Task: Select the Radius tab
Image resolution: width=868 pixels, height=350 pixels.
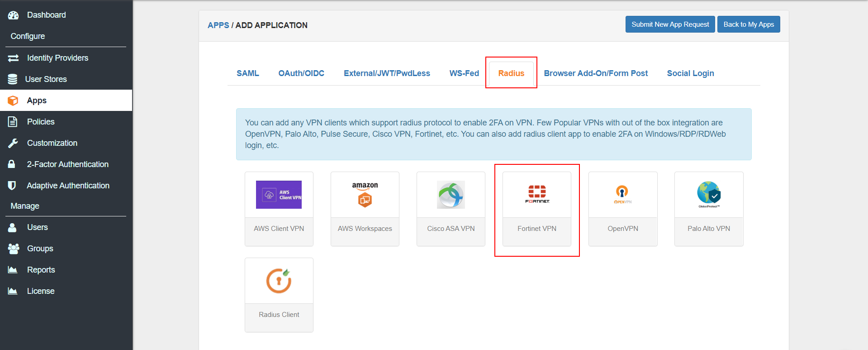Action: click(x=511, y=73)
